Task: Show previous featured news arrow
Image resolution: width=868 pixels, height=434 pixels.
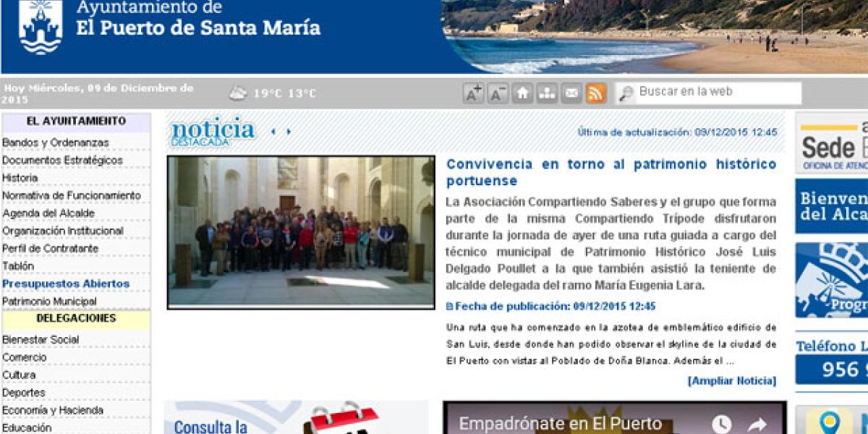Action: click(273, 132)
